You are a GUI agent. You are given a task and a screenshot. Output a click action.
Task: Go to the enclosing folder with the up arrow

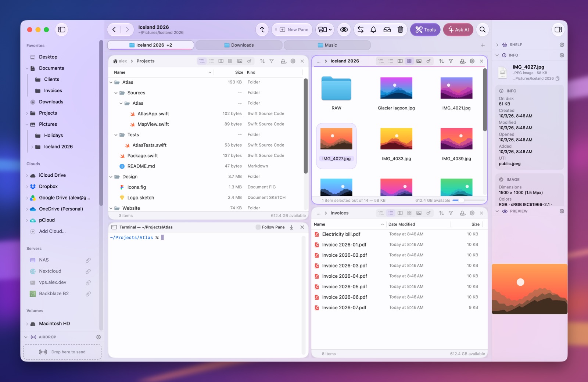pos(262,30)
